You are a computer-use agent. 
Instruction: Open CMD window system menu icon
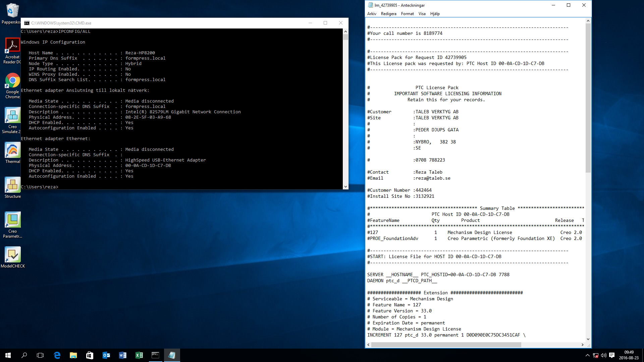coord(26,23)
